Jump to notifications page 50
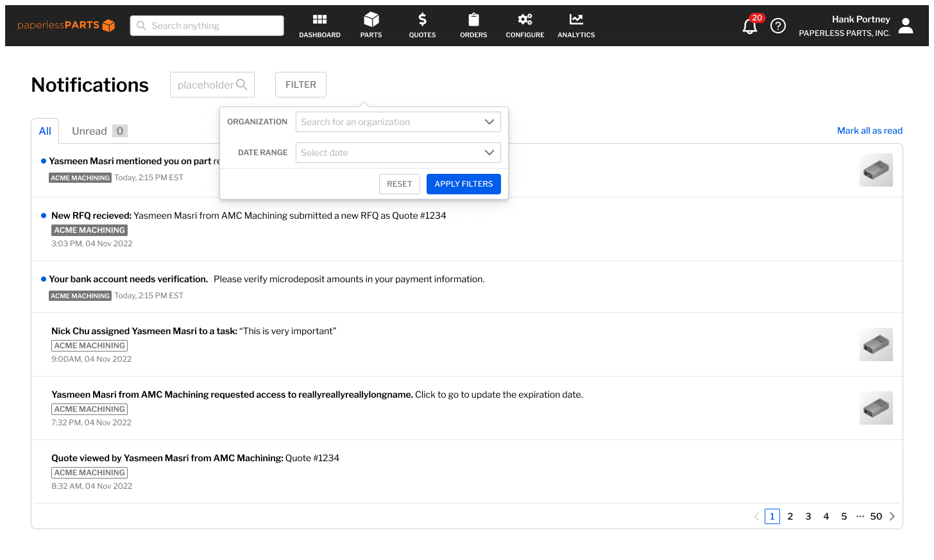 click(876, 516)
